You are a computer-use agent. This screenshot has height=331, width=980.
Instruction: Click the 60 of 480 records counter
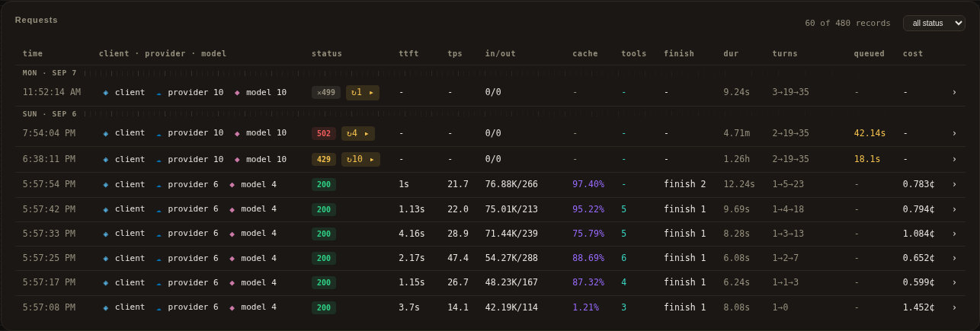[847, 23]
